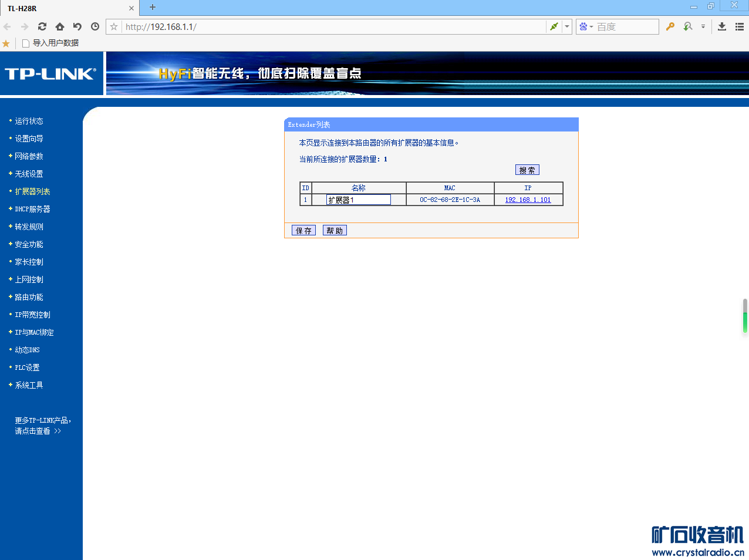Image resolution: width=749 pixels, height=560 pixels.
Task: Open 运行状态 menu item
Action: [29, 121]
